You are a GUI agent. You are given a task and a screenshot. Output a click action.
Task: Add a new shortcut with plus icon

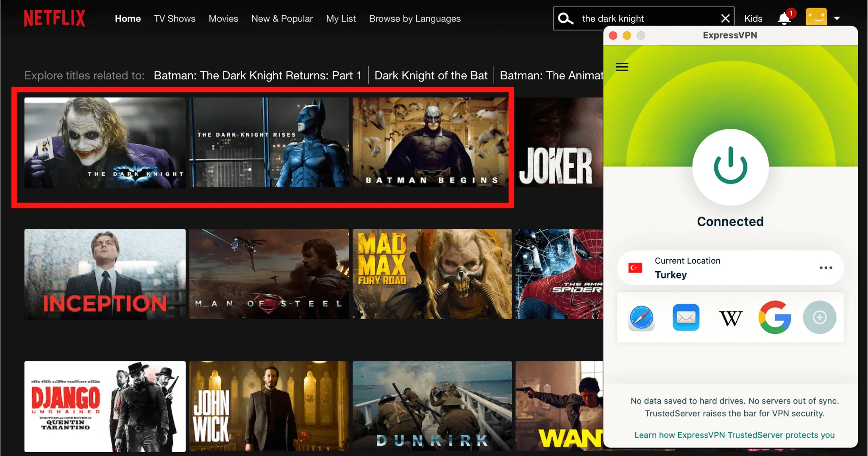tap(819, 317)
